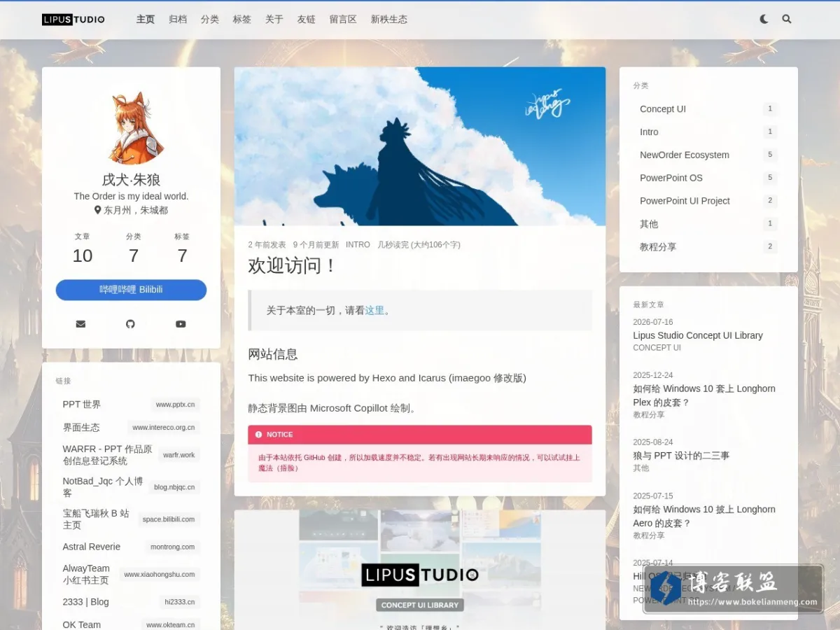
Task: Select the Concept UI category
Action: pos(708,109)
